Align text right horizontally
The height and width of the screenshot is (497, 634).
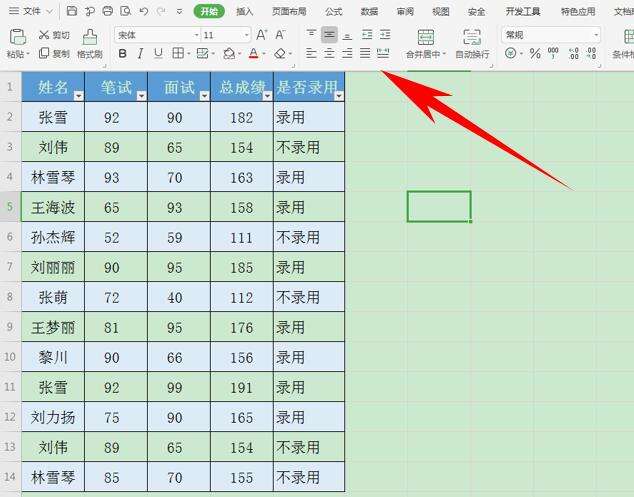tap(347, 53)
